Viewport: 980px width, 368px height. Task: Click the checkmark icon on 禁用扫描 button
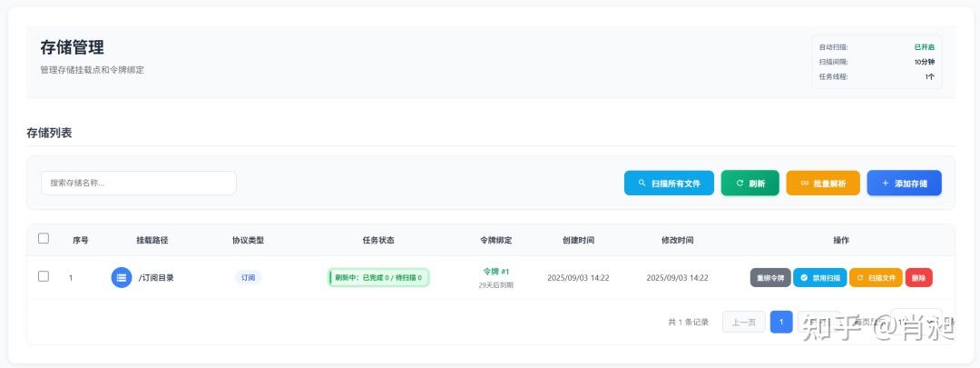(804, 278)
